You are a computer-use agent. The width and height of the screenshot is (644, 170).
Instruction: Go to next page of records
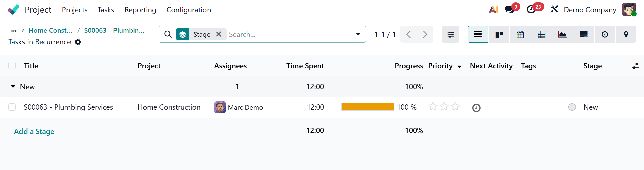click(425, 34)
